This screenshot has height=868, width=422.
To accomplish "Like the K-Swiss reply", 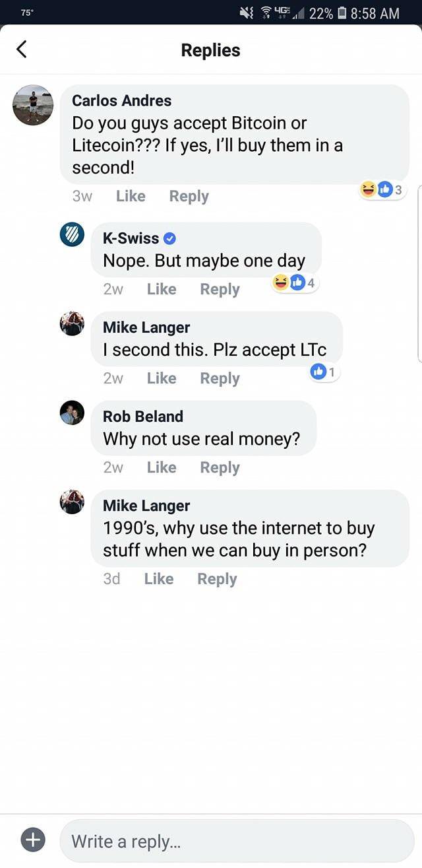I will click(162, 289).
